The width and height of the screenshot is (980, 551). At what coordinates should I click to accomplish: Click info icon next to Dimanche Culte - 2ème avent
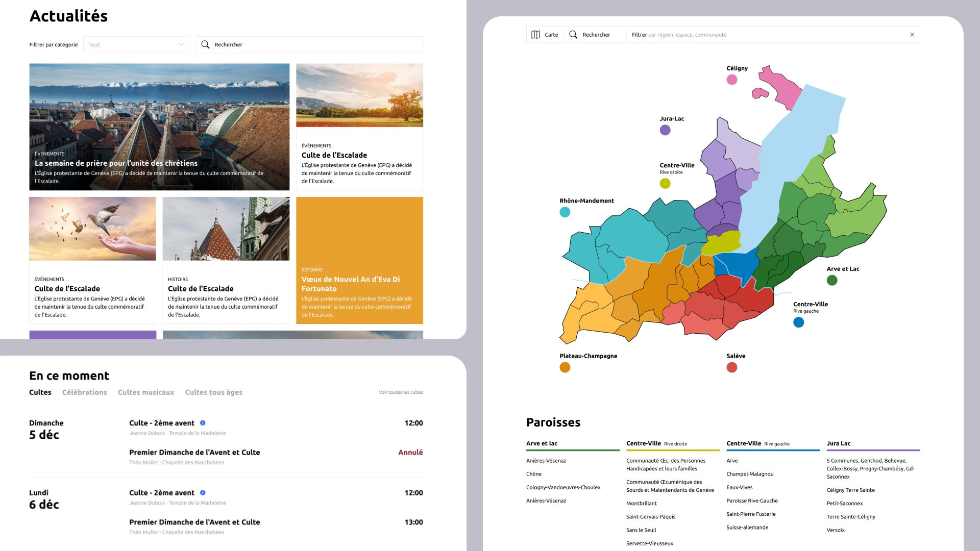coord(203,423)
